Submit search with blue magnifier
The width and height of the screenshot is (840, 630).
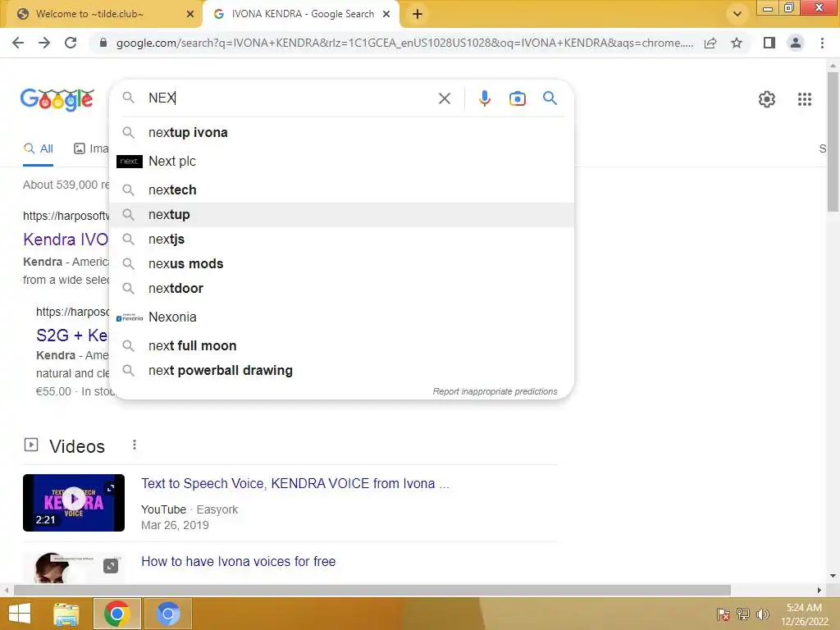(550, 98)
